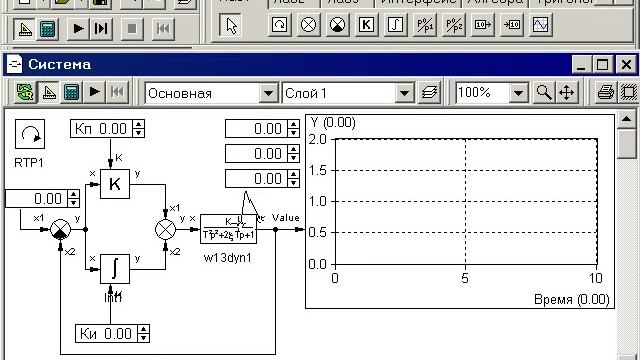Open the 100% zoom dropdown
640x360 pixels.
(x=518, y=93)
